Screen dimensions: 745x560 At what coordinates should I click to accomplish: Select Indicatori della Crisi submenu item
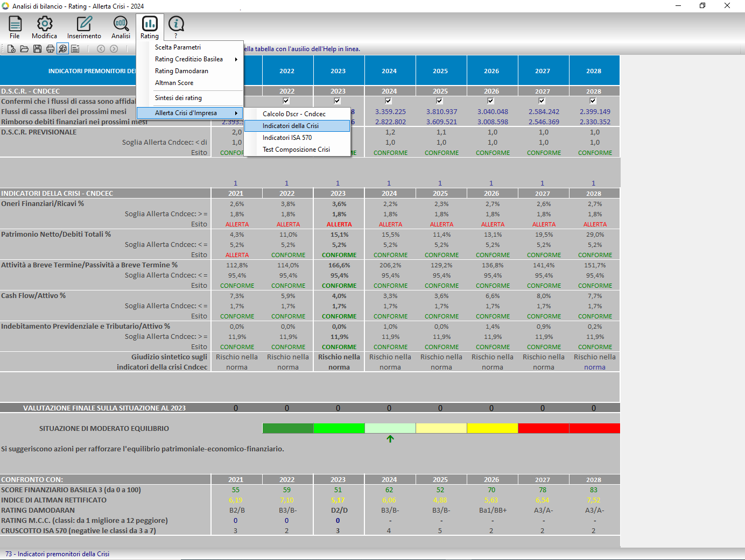pos(297,126)
